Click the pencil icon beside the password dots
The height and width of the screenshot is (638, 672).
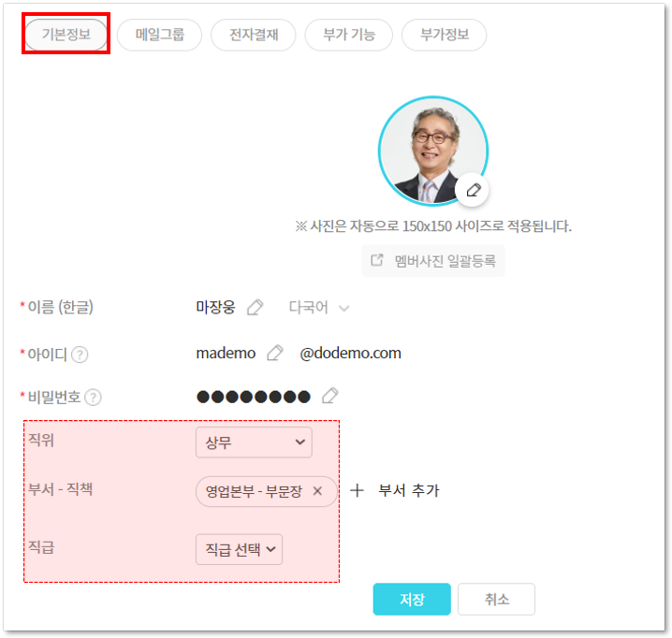point(329,396)
